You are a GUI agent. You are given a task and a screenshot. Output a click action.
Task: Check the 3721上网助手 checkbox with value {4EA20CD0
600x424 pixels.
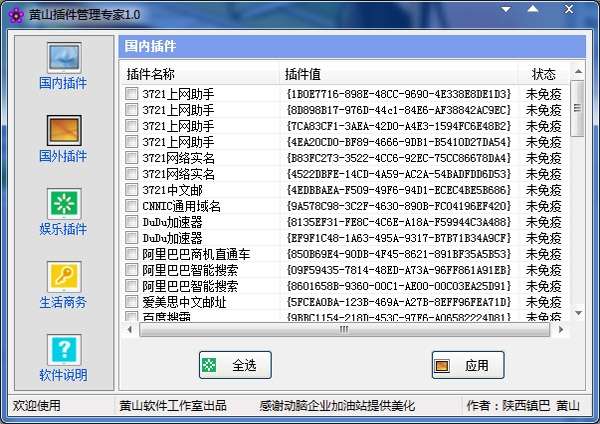coord(132,142)
